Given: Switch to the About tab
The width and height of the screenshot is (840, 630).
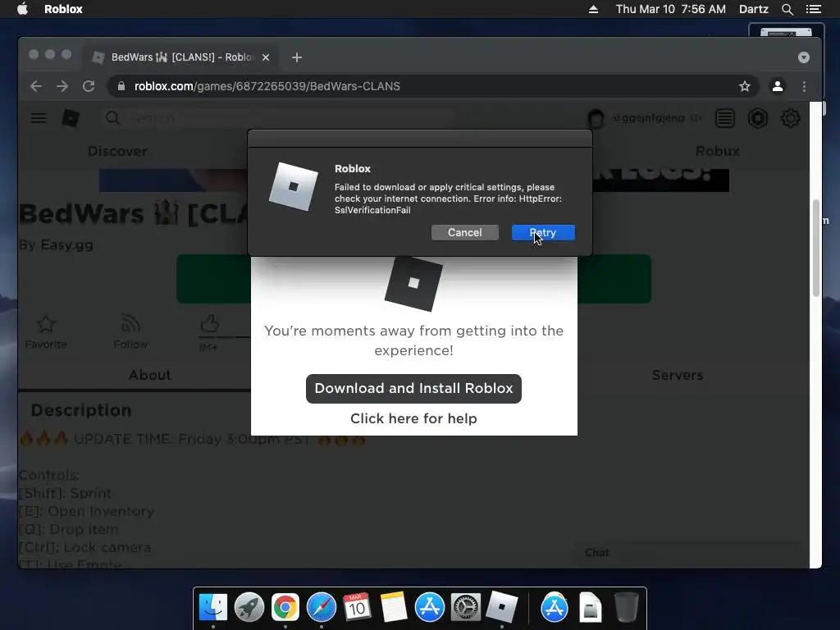Looking at the screenshot, I should pyautogui.click(x=149, y=375).
